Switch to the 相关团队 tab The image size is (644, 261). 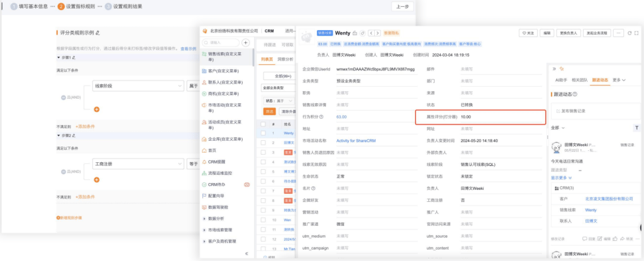tap(579, 80)
